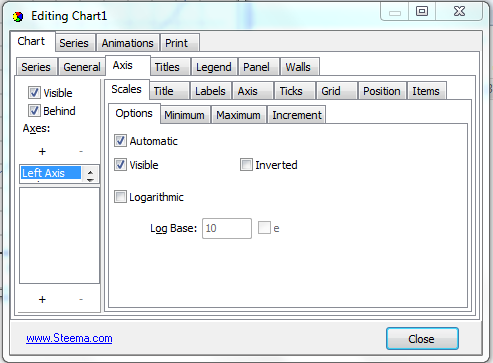Toggle the axes Visible checkbox in left panel

34,93
